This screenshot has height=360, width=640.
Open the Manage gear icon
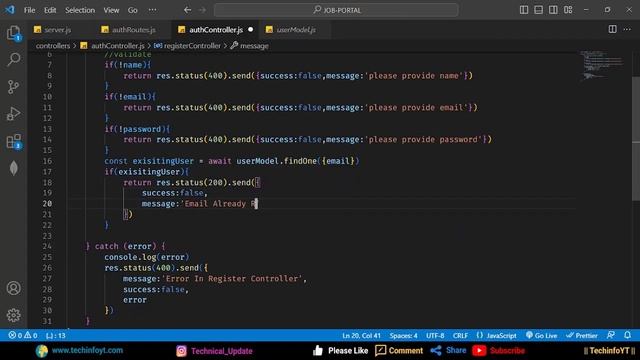pos(13,315)
